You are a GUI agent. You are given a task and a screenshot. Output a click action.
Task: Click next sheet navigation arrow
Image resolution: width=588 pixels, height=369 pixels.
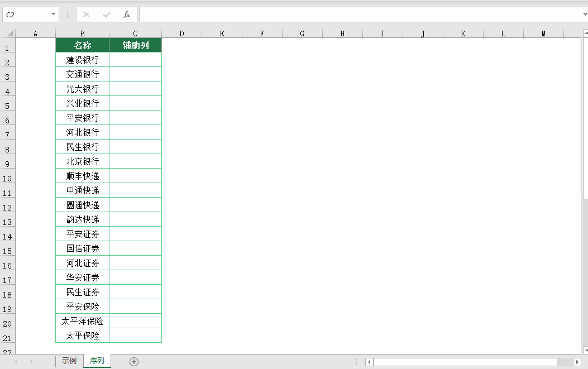click(31, 362)
